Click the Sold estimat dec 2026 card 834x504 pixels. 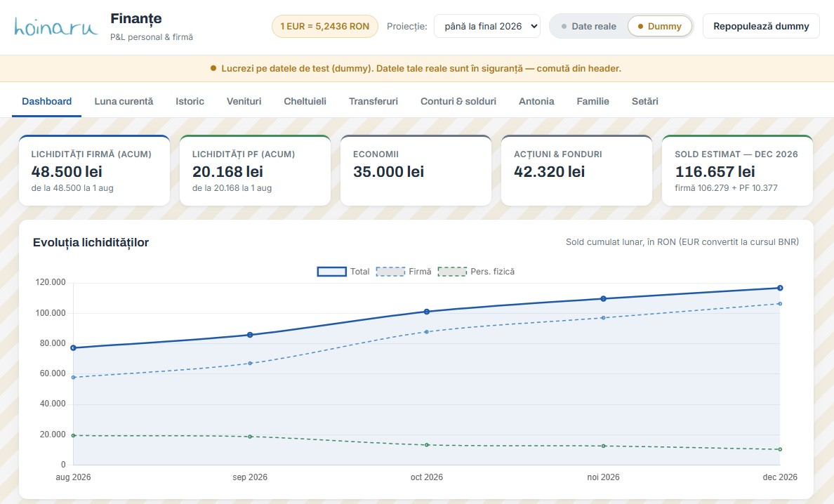pos(737,170)
